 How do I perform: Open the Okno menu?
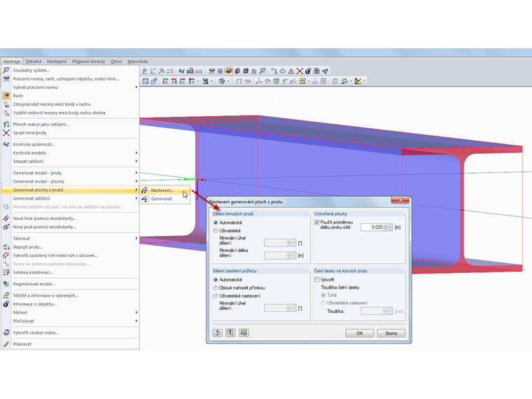116,62
